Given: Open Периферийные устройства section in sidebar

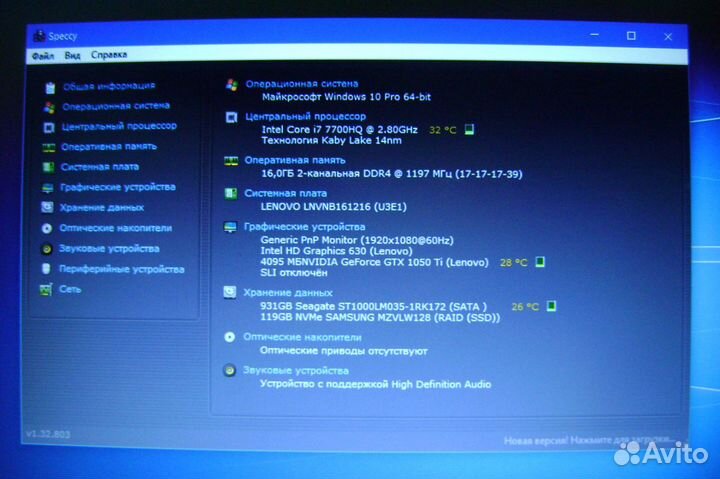Looking at the screenshot, I should (122, 269).
